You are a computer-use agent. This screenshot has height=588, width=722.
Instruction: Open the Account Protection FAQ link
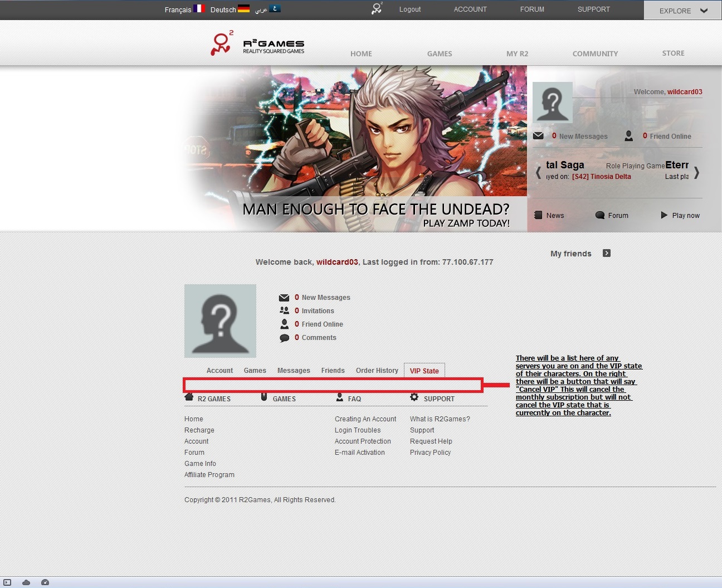(363, 441)
